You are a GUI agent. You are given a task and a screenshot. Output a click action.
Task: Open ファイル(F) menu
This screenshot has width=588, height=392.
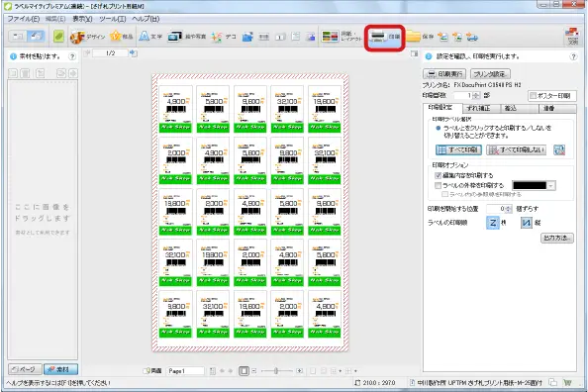(x=23, y=19)
